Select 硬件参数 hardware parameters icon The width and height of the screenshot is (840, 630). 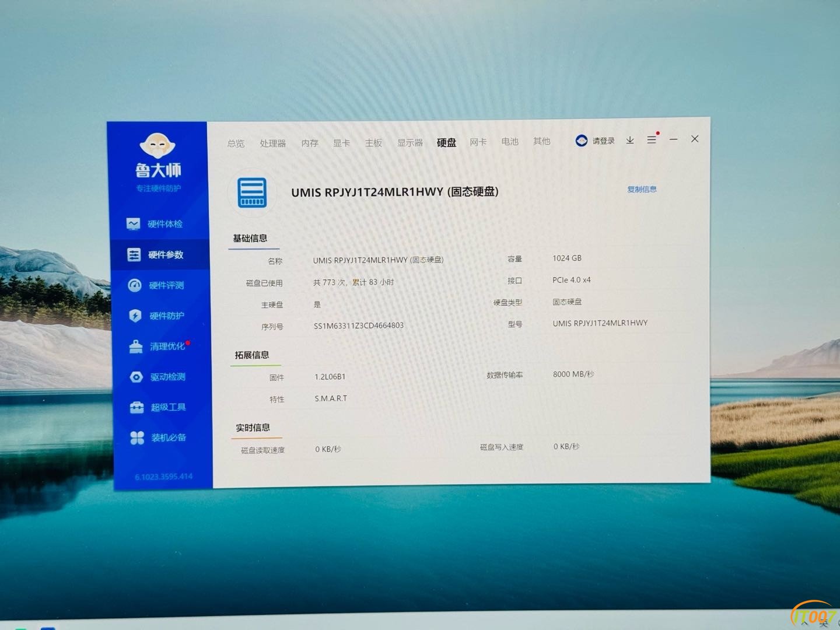click(x=134, y=255)
